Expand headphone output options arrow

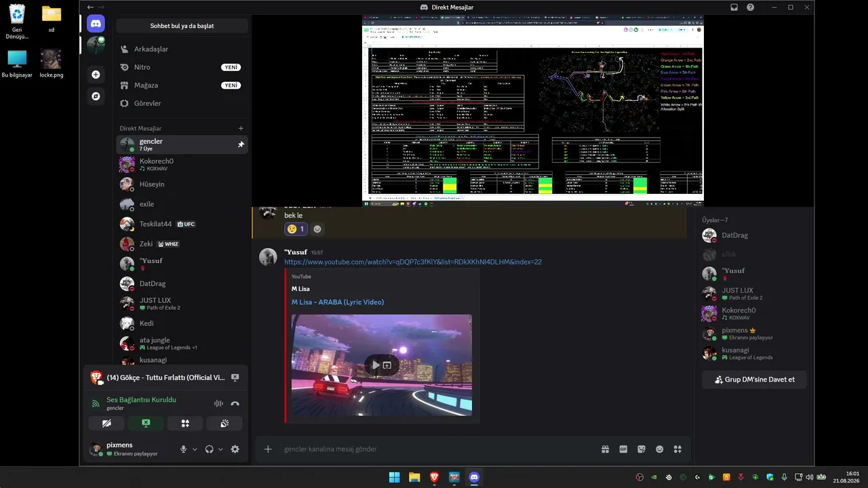[220, 449]
